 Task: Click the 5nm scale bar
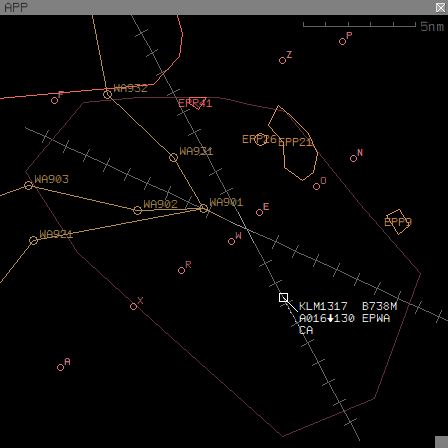tap(359, 24)
